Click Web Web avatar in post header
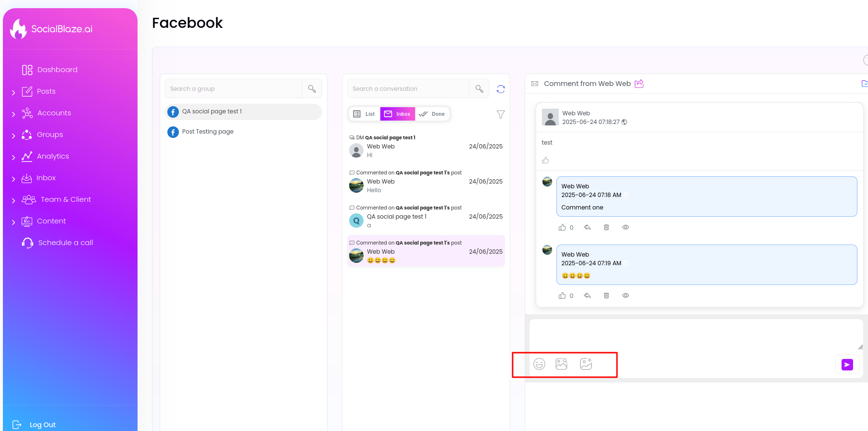Viewport: 868px width, 431px height. pos(550,117)
